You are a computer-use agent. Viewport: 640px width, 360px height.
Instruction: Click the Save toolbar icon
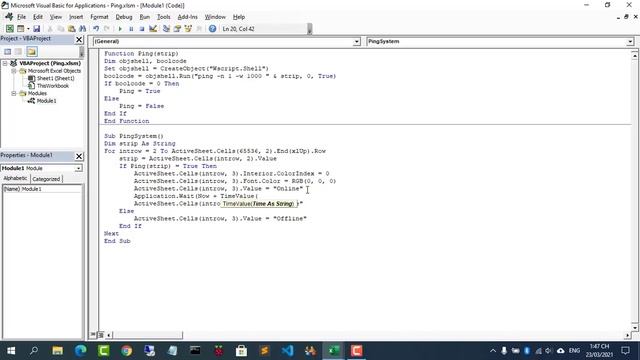36,29
